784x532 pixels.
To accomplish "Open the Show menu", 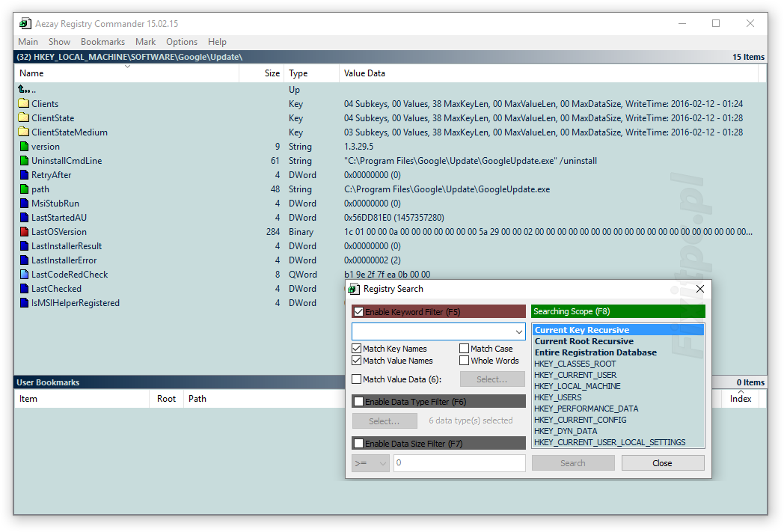I will [59, 42].
